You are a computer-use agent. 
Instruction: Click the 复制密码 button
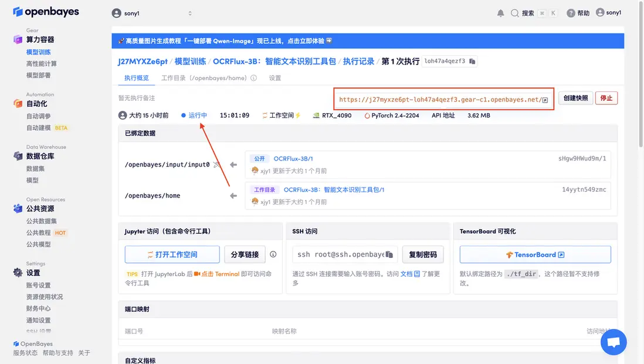point(423,254)
